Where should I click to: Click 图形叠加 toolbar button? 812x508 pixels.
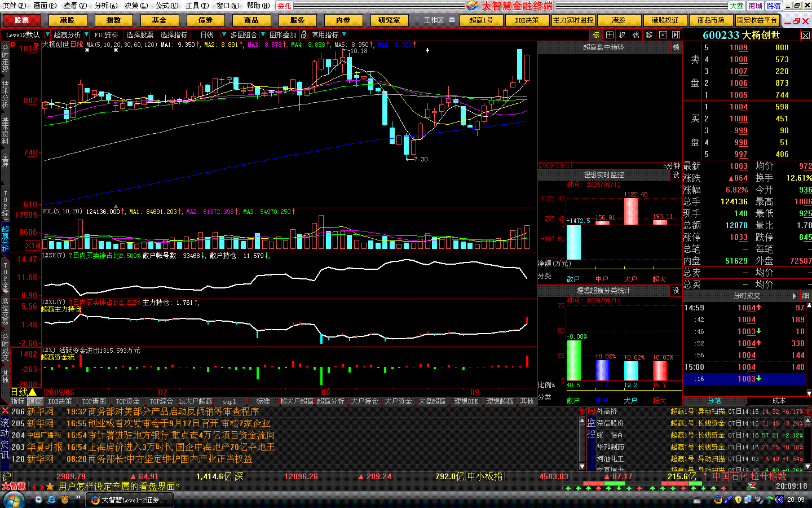click(283, 35)
